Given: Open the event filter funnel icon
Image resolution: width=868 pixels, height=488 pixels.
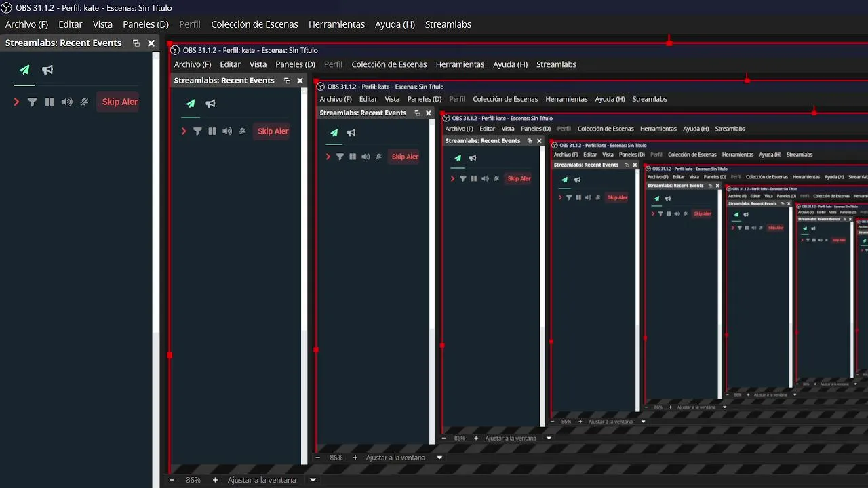Looking at the screenshot, I should [x=32, y=102].
